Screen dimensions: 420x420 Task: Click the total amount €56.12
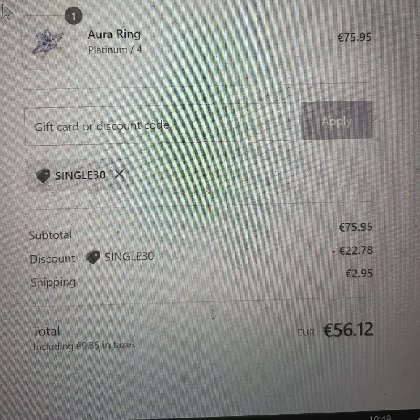click(x=348, y=330)
